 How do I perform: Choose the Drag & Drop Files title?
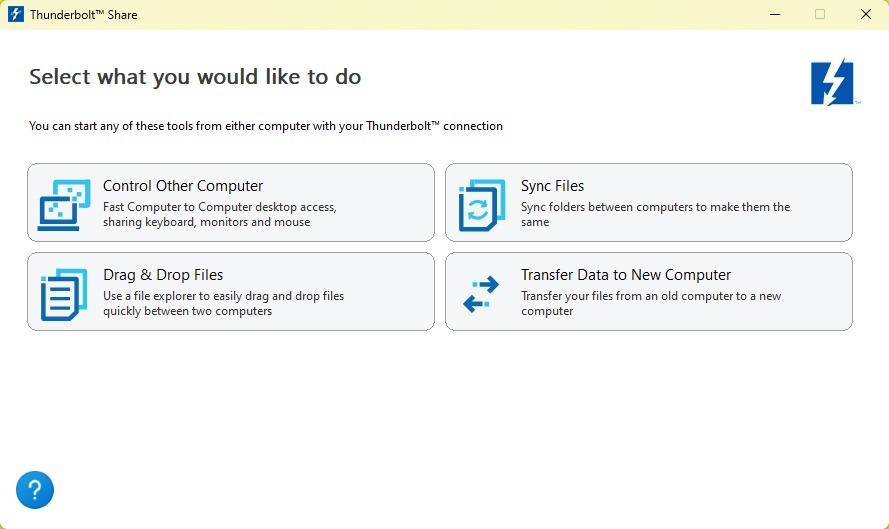[x=163, y=275]
